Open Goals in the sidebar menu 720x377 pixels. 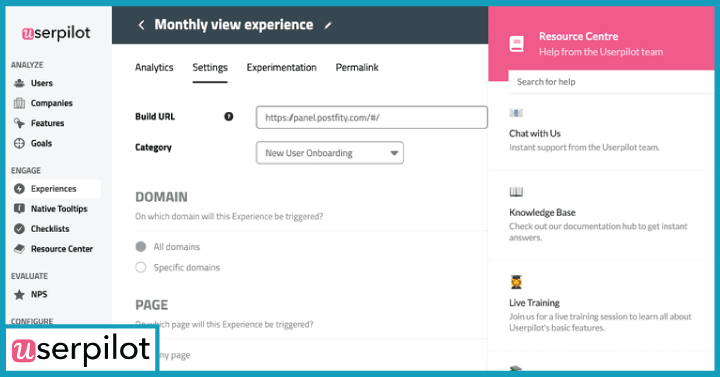[x=41, y=143]
